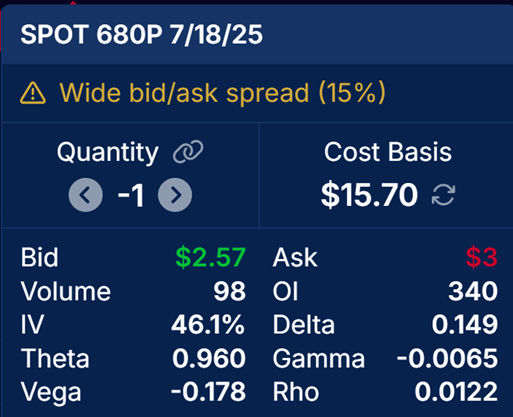Click the refresh icon beside Cost Basis
The width and height of the screenshot is (513, 417).
tap(443, 195)
